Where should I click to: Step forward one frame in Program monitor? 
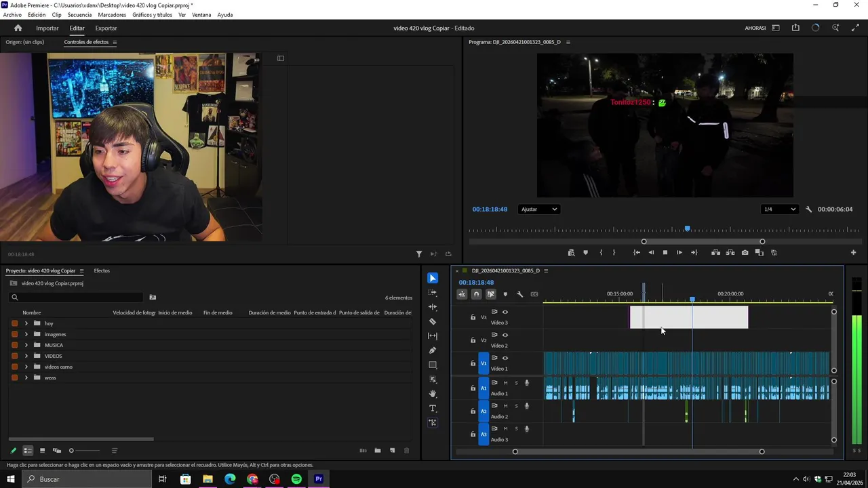(679, 253)
